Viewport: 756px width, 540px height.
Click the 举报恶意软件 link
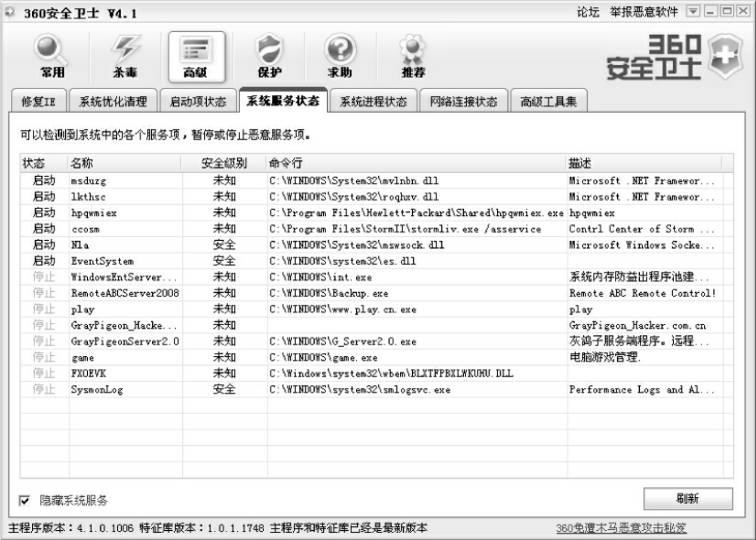(644, 12)
